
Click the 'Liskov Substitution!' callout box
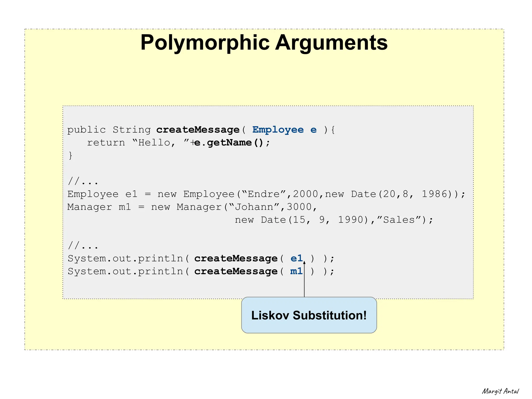point(309,315)
